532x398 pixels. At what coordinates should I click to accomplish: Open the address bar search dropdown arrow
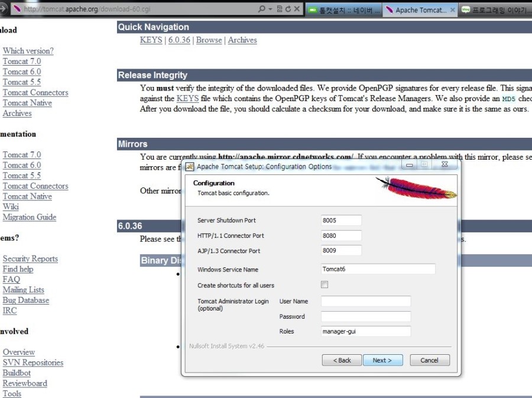coord(270,9)
